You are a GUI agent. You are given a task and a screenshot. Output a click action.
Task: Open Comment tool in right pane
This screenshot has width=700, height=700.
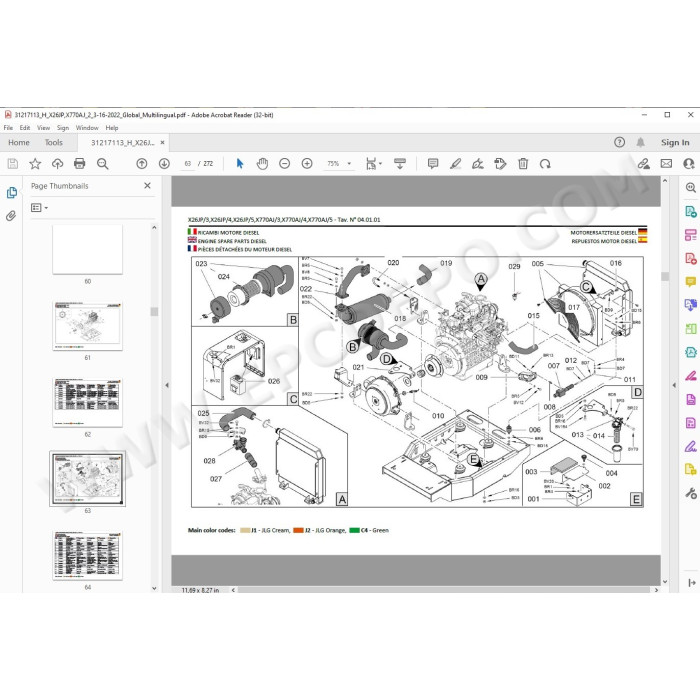tap(691, 281)
